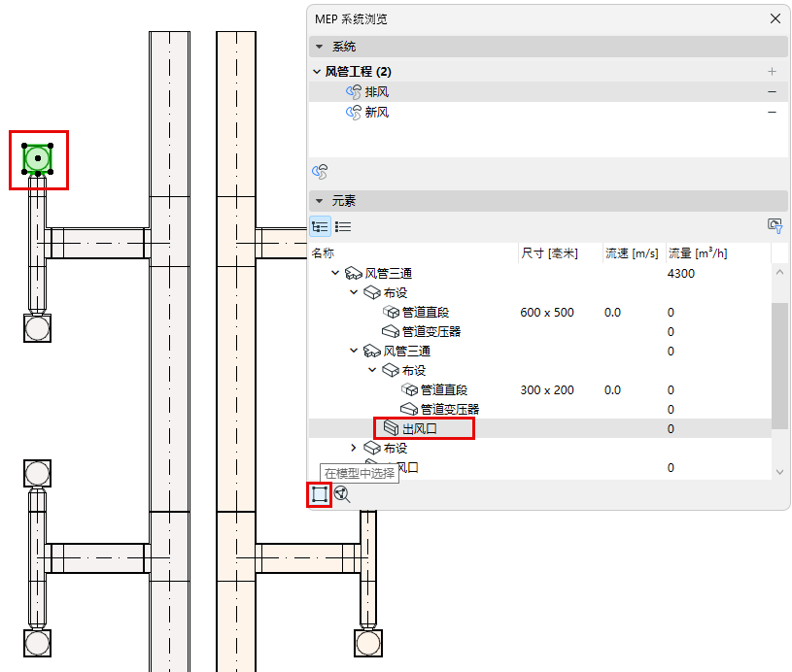Click the 300 x 200 size cell
This screenshot has height=672, width=792.
547,390
